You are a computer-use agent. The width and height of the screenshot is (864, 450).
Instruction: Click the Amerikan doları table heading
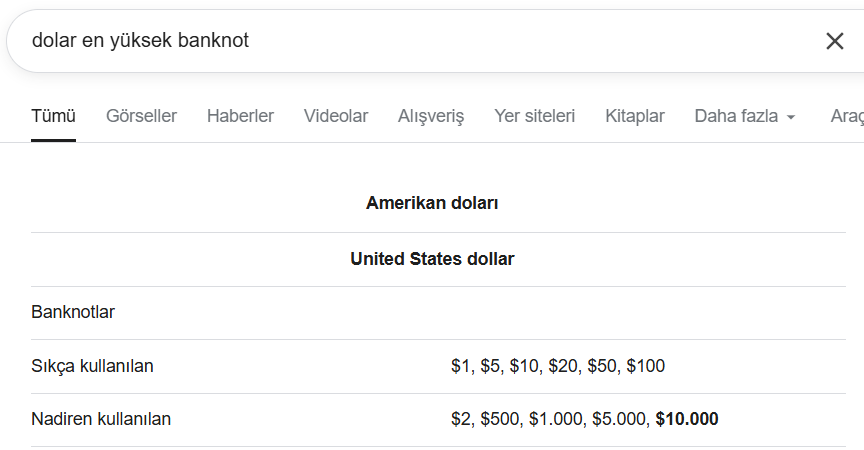(432, 203)
